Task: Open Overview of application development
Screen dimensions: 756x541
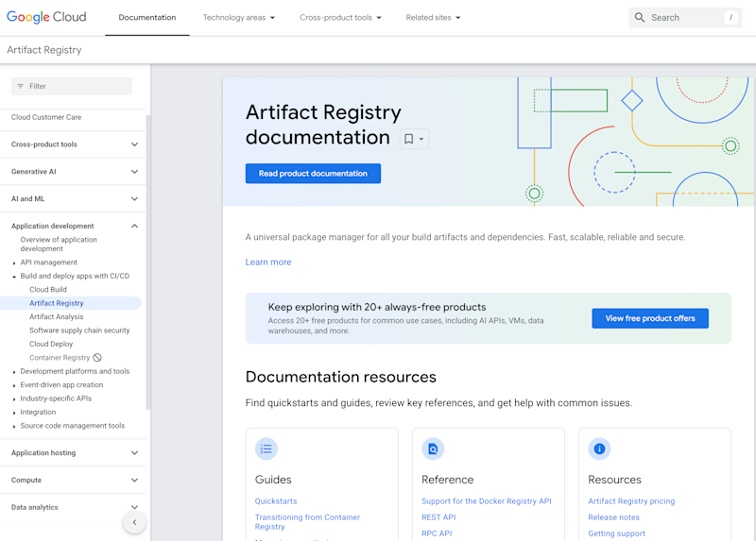Action: (x=59, y=245)
